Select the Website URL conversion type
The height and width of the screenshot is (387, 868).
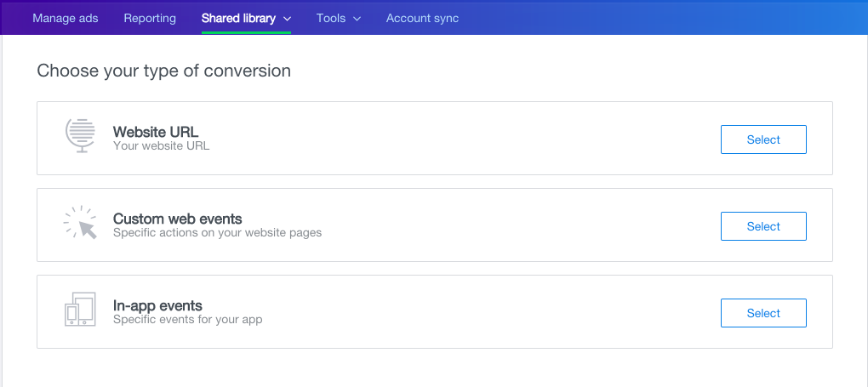(x=763, y=139)
